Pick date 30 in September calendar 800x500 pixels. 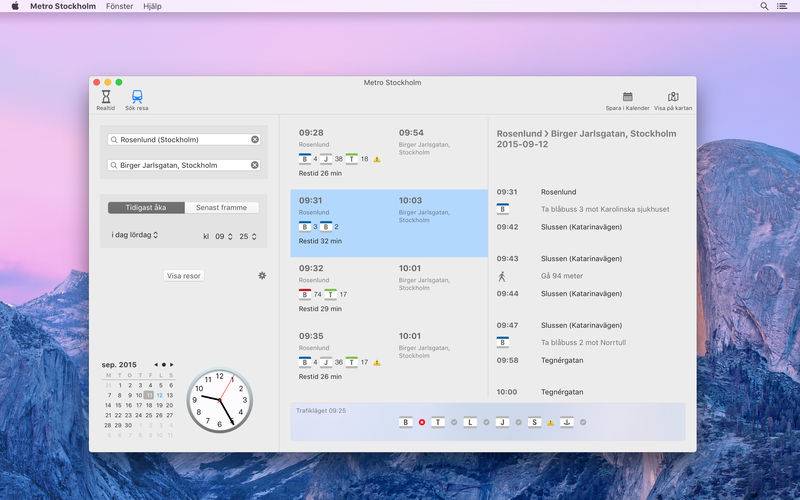[128, 425]
